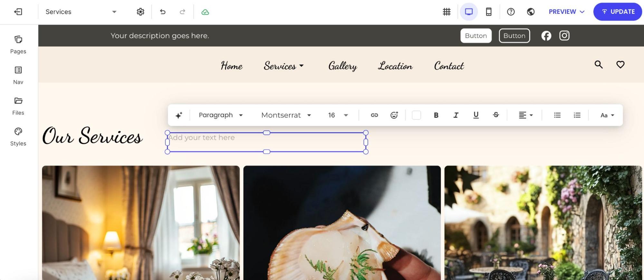The width and height of the screenshot is (644, 280).
Task: Open the Services site menu
Action: point(284,66)
